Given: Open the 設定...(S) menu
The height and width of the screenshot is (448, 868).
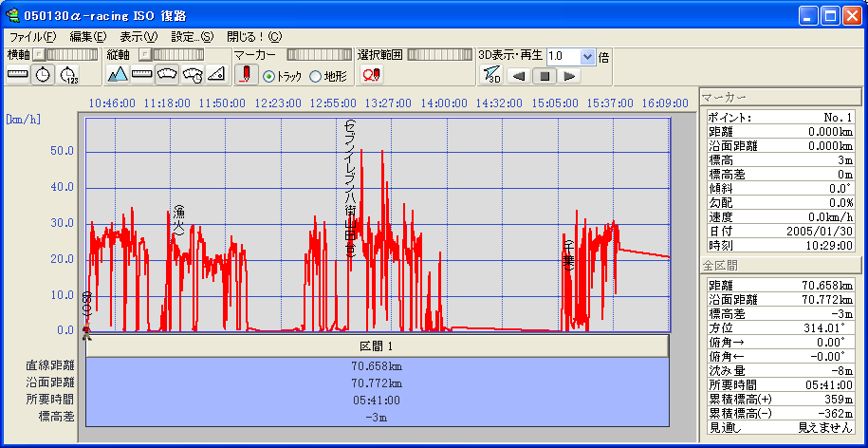Looking at the screenshot, I should [192, 37].
